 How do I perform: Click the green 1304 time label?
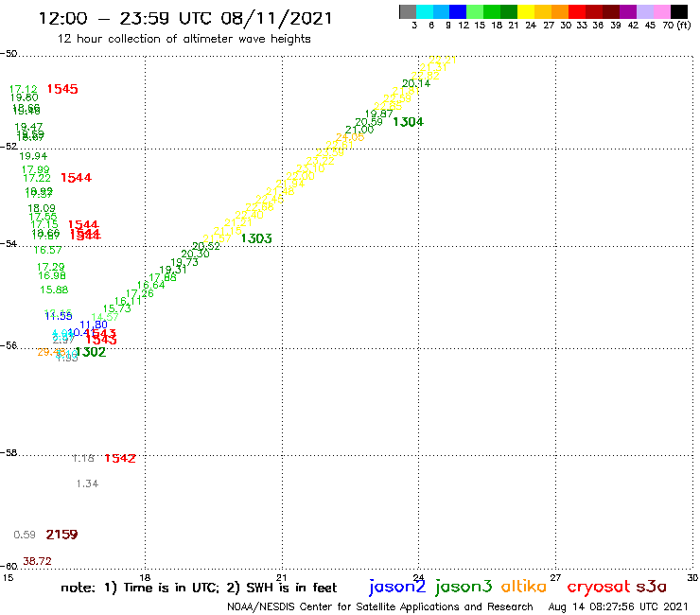(408, 122)
